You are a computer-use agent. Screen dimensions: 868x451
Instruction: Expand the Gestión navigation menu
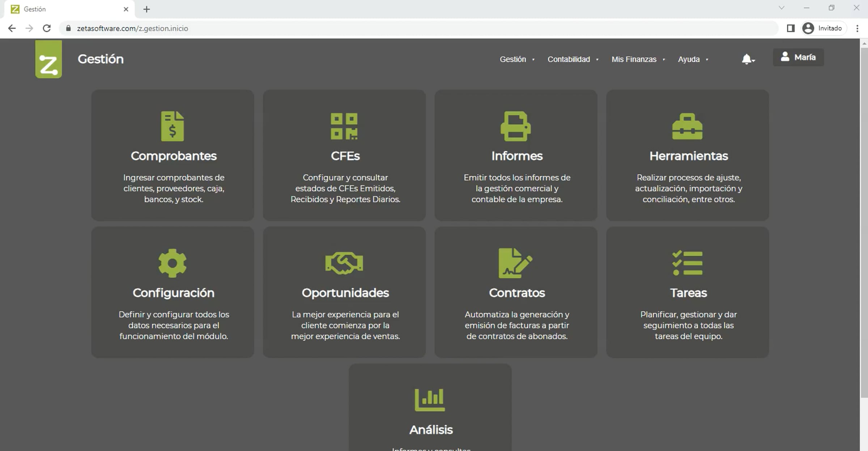pos(517,59)
